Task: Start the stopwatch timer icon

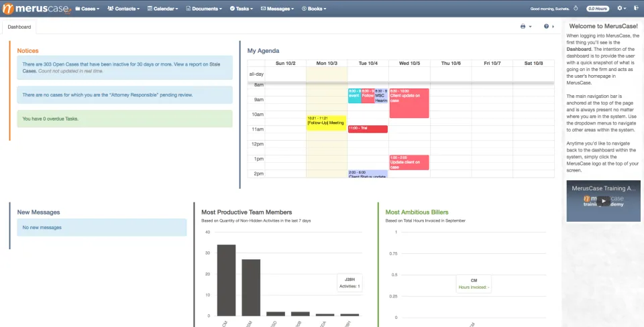Action: click(576, 8)
